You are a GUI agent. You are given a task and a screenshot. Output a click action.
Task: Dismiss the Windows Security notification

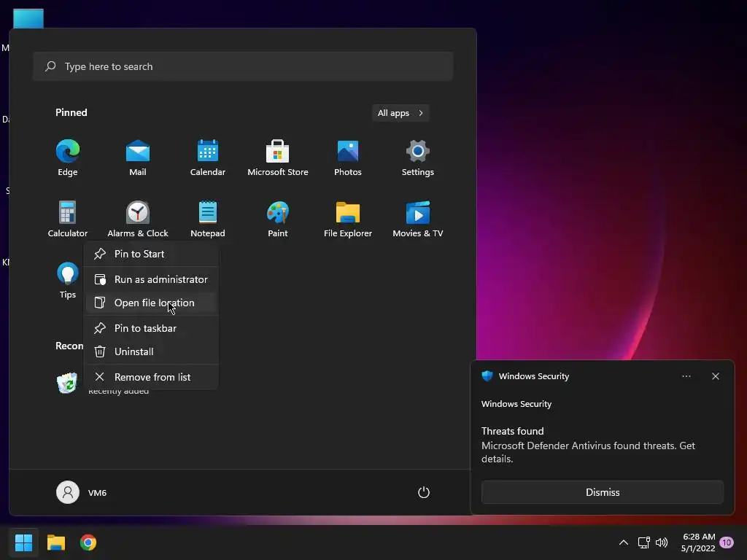602,492
